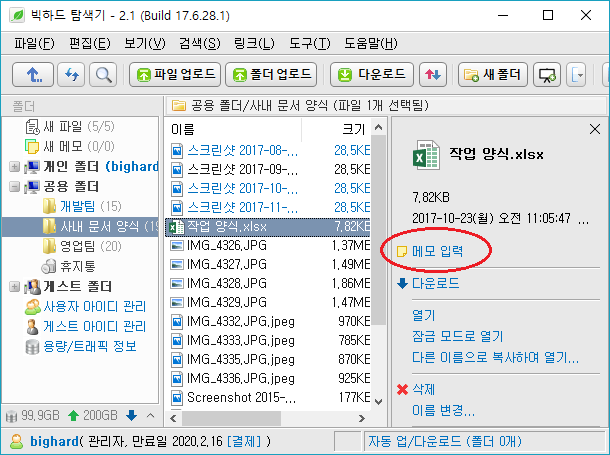
Task: Open the 영업팀 (20) folder
Action: 82,246
